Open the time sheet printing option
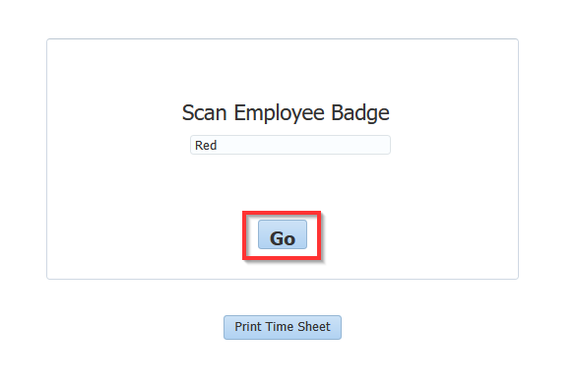The image size is (576, 392). pyautogui.click(x=283, y=327)
